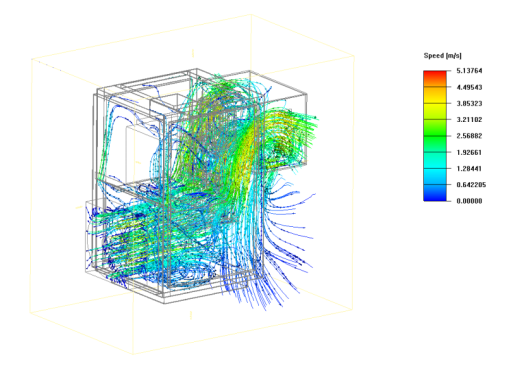Click the legend value 3.21102

tap(469, 119)
